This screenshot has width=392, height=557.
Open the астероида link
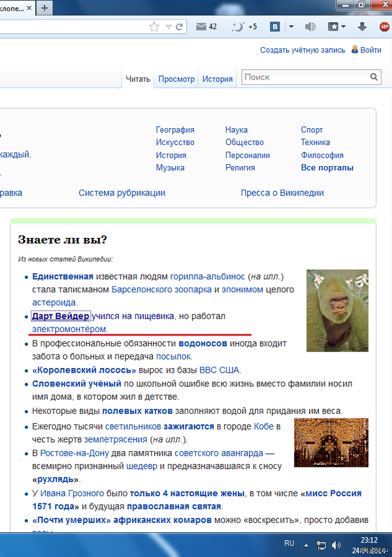tap(54, 303)
